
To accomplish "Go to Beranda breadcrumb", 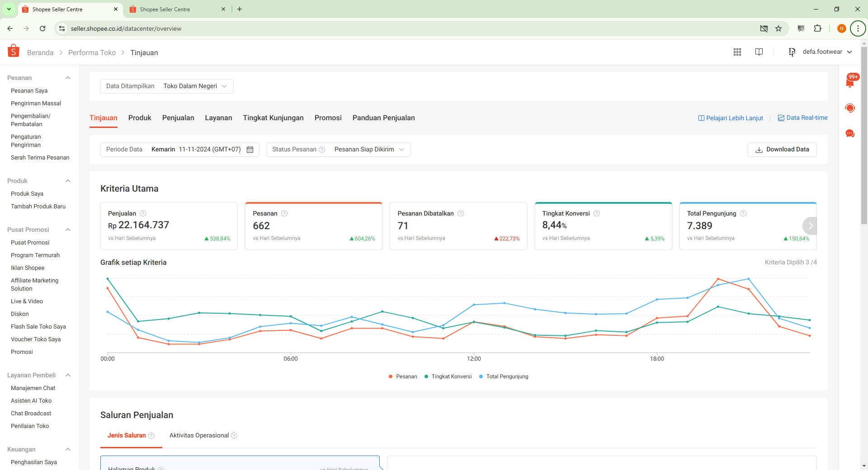I will [40, 53].
